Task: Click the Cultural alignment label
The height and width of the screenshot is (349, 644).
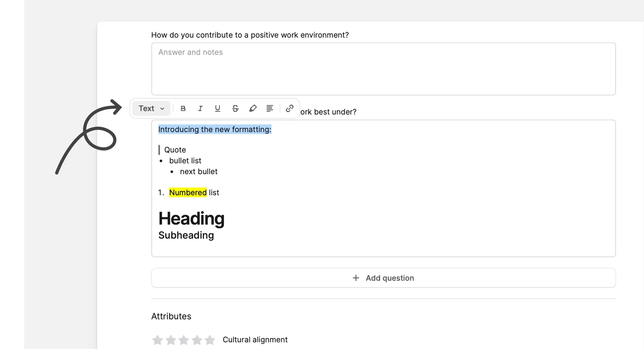Action: coord(255,340)
